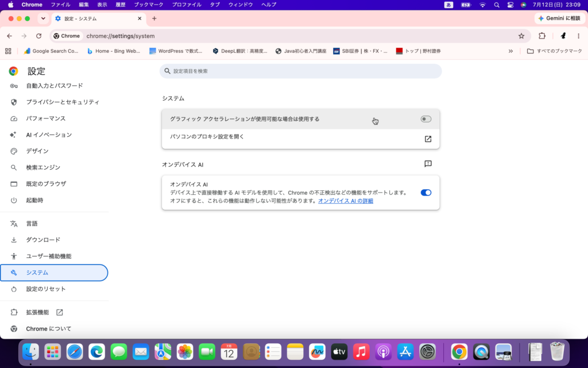Open System Settings from the Dock
This screenshot has height=368, width=588.
tap(427, 352)
